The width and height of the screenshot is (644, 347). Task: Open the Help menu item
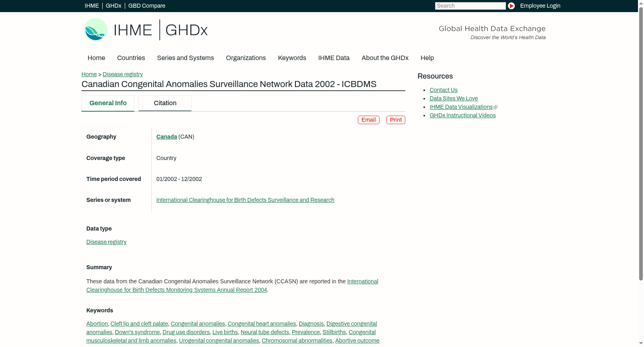pos(427,58)
